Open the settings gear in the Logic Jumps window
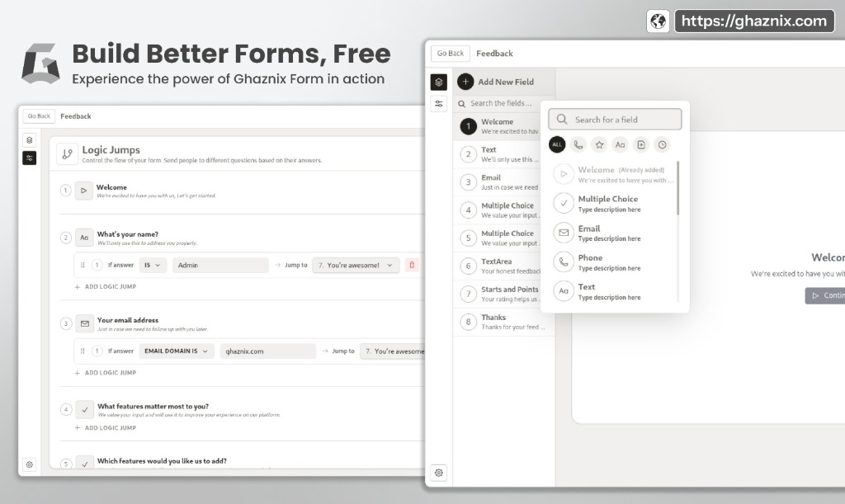The height and width of the screenshot is (504, 845). point(30,464)
